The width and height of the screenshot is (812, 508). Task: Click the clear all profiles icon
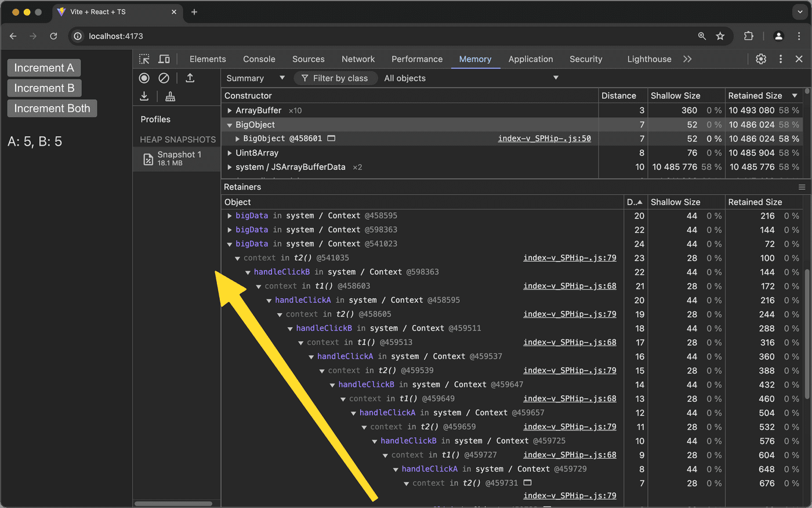click(164, 78)
